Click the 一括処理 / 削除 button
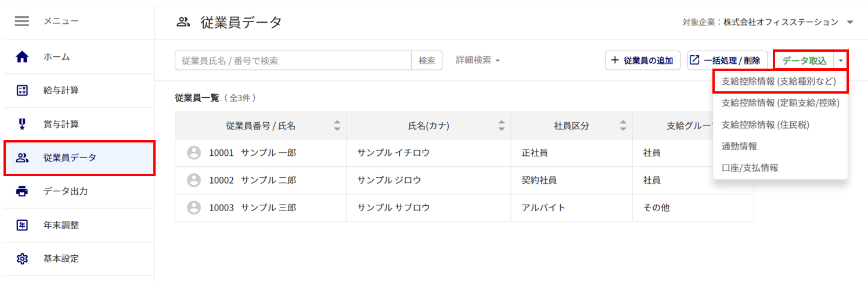868x282 pixels. click(727, 60)
